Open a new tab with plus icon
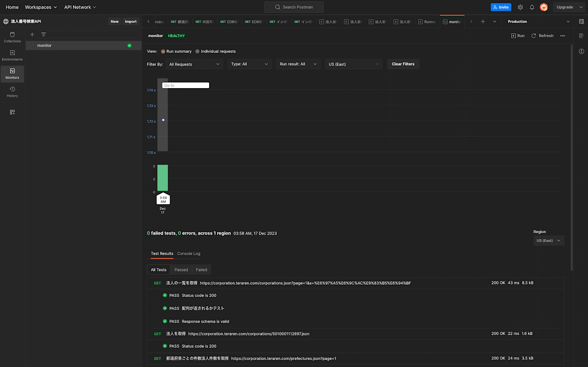588x367 pixels. click(x=483, y=22)
